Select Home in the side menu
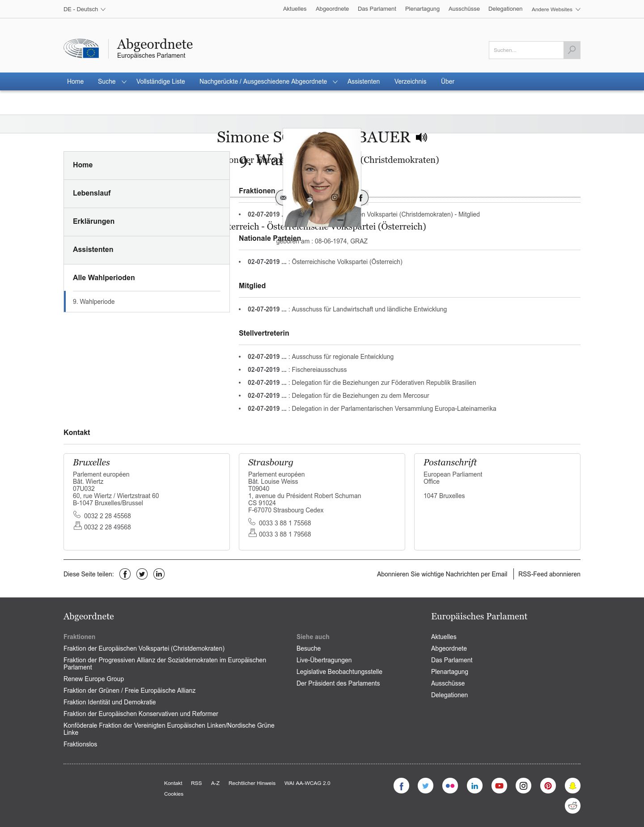Viewport: 644px width, 827px height. pyautogui.click(x=147, y=165)
